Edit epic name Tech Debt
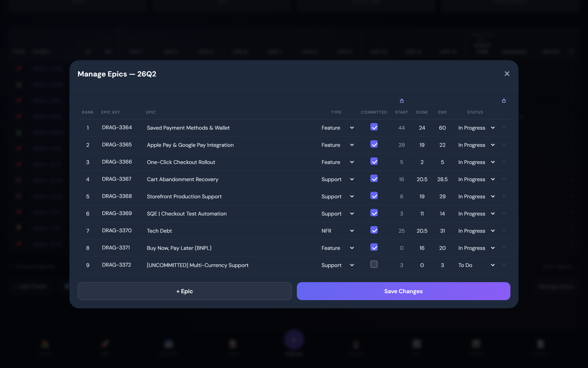The image size is (588, 368). 159,231
